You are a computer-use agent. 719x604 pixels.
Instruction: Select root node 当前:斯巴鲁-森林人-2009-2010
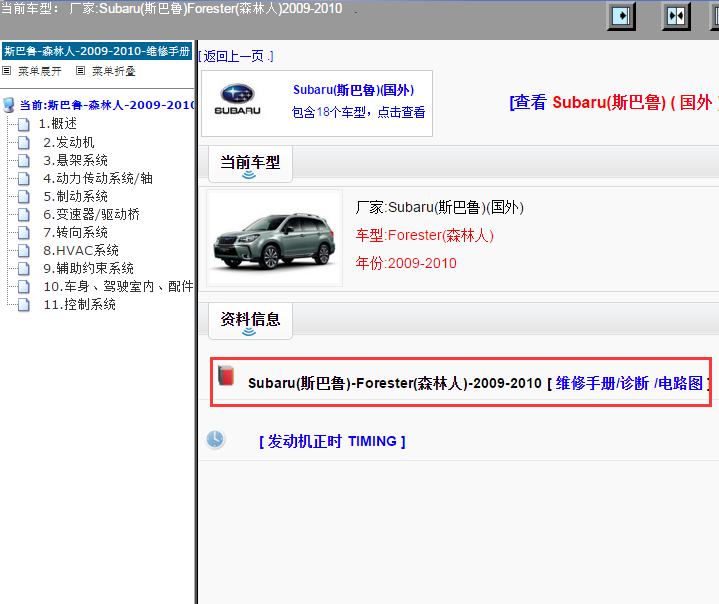pyautogui.click(x=107, y=105)
